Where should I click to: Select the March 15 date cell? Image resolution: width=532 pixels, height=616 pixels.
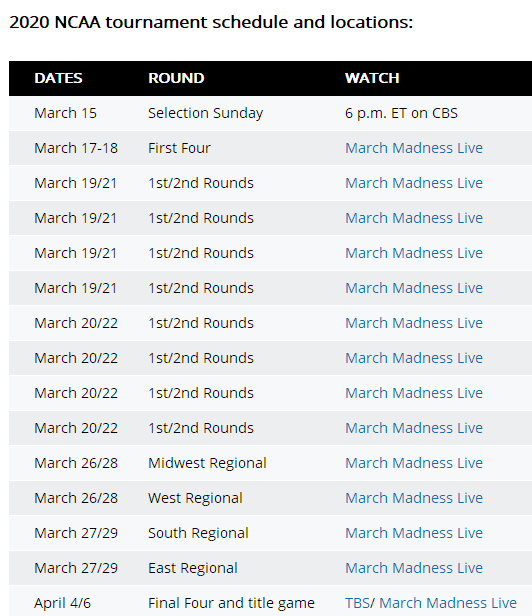(x=65, y=113)
